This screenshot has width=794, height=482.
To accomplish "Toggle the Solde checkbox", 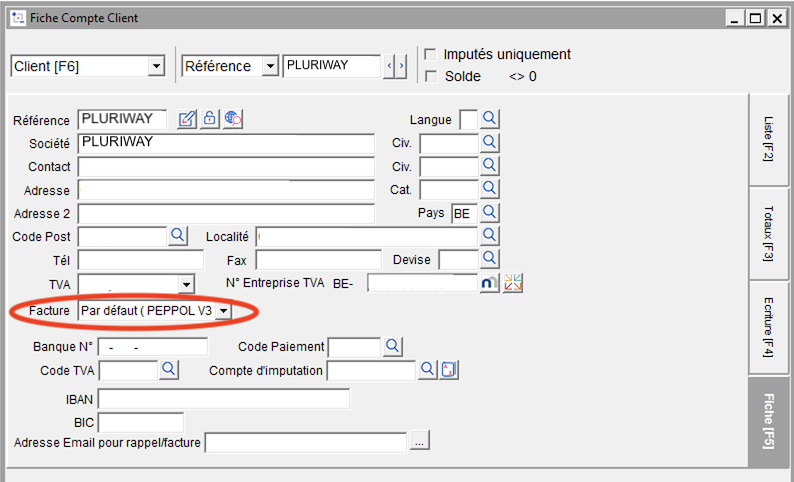I will point(431,76).
